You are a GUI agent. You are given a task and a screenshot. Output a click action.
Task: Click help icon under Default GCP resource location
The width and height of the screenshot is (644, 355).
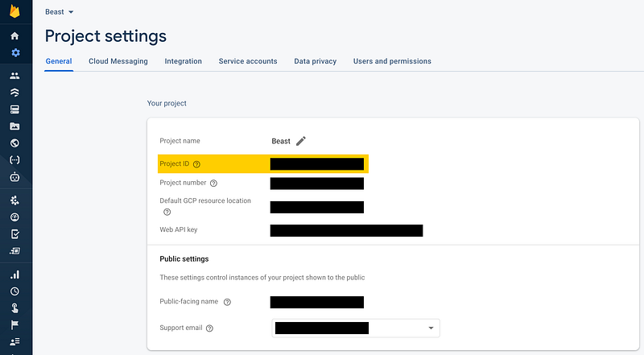click(x=167, y=212)
